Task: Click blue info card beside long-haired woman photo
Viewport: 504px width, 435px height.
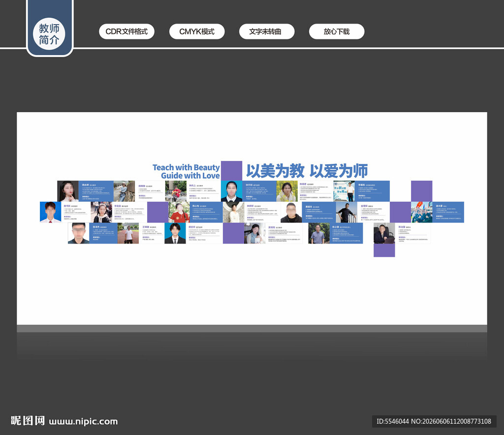Action: [x=96, y=191]
